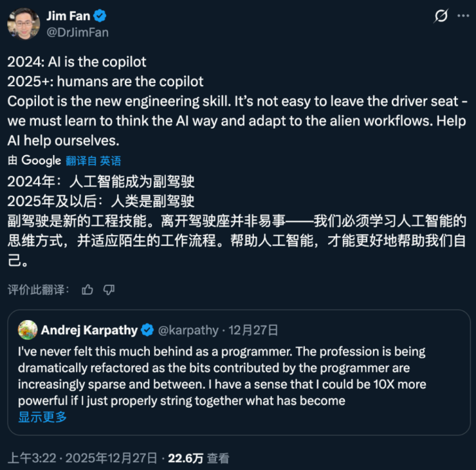The width and height of the screenshot is (476, 470).
Task: Click the post timestamp 上午3:22
Action: click(x=31, y=458)
